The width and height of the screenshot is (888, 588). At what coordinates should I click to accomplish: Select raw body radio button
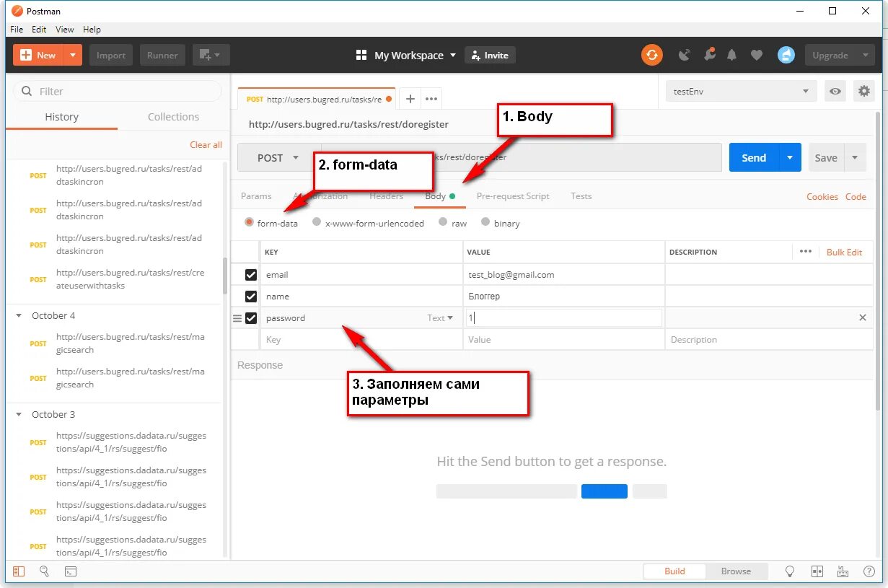pyautogui.click(x=443, y=223)
